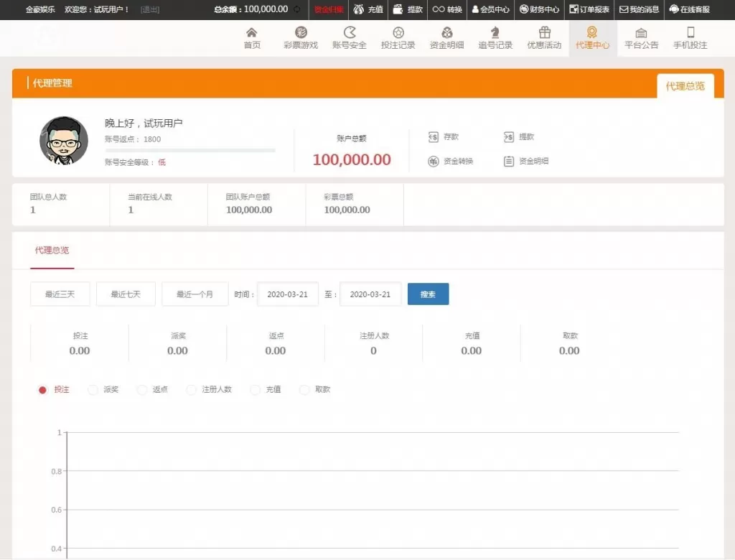Open 账号安全 account security icon
The image size is (735, 560).
click(350, 34)
